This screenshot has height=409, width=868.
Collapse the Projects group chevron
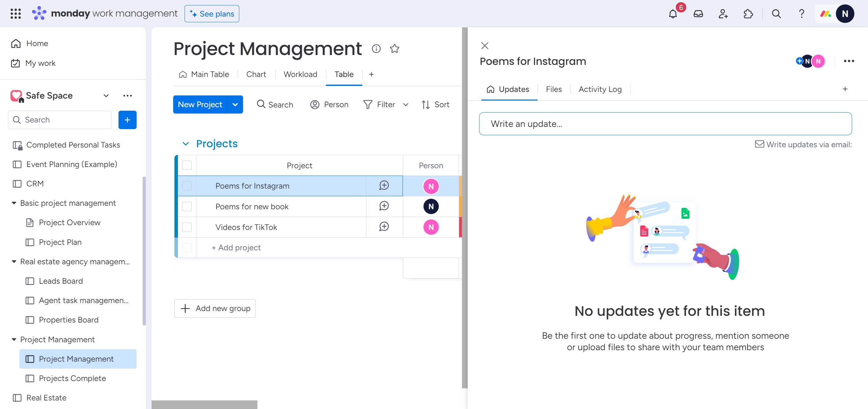pos(185,144)
